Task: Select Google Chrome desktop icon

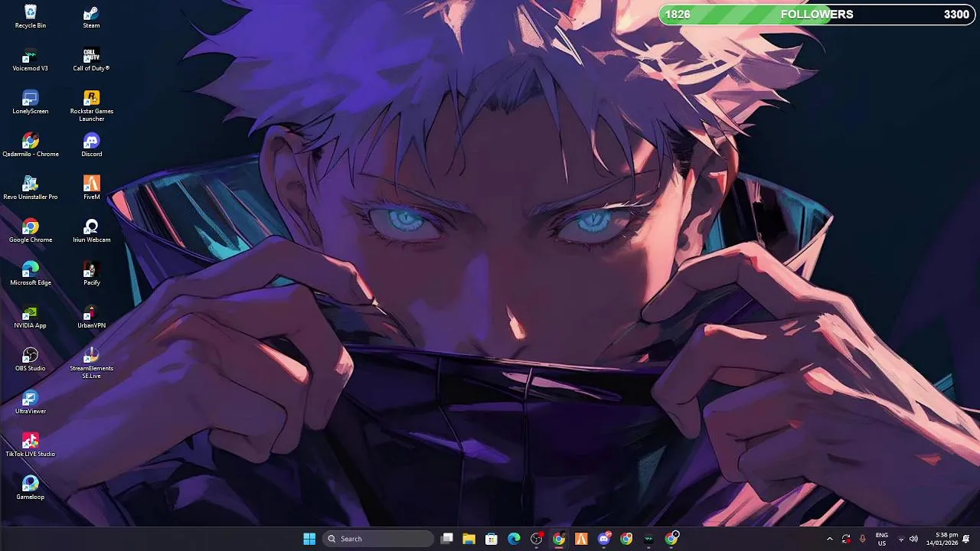Action: (x=31, y=231)
